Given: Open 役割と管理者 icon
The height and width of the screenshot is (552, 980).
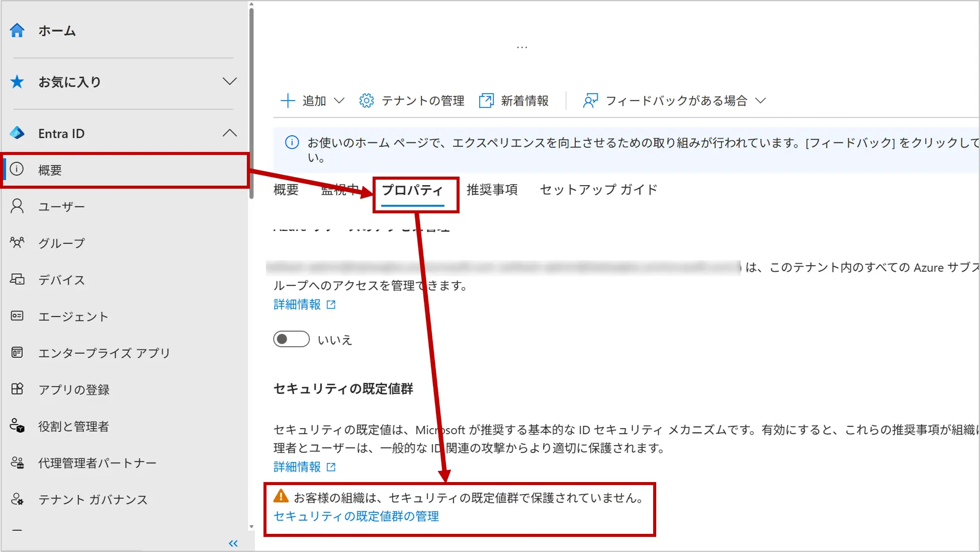Looking at the screenshot, I should pos(17,426).
